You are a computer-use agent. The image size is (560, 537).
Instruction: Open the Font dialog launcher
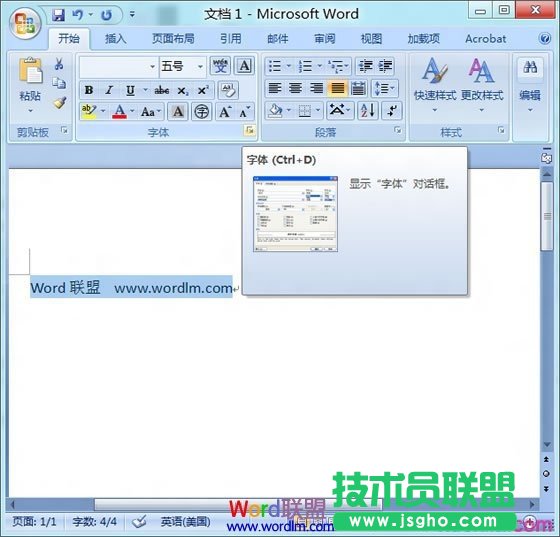(250, 130)
